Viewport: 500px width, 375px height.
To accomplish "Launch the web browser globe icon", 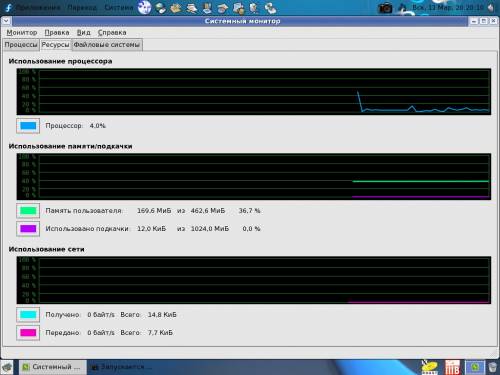I will coord(145,7).
